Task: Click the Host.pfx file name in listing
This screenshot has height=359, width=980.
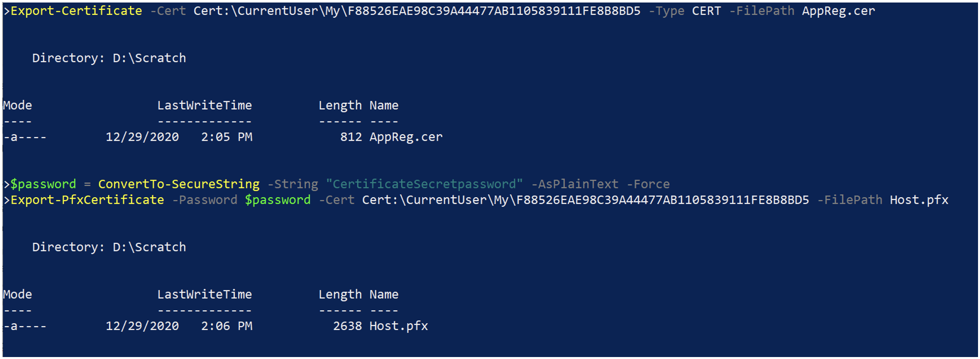Action: (x=398, y=326)
